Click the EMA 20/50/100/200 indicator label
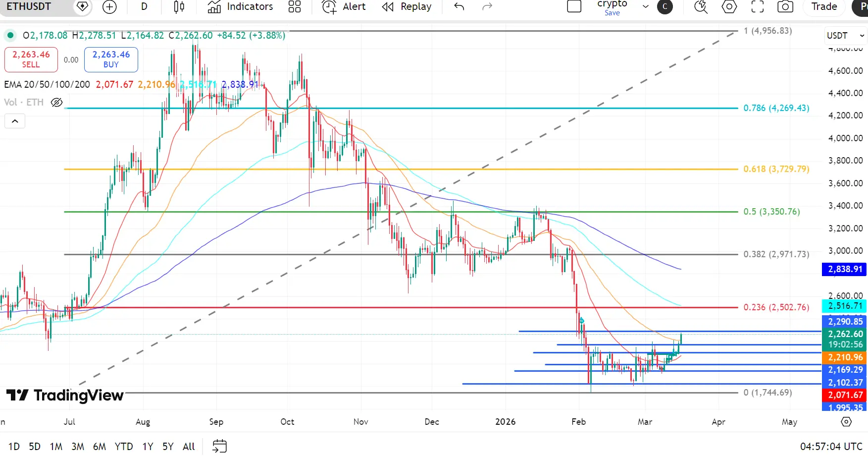Viewport: 868px width, 457px height. coord(47,85)
